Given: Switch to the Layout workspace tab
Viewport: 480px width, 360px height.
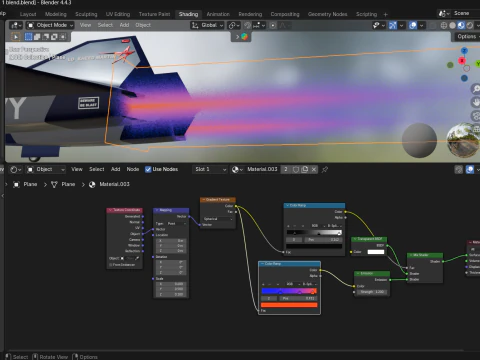Looking at the screenshot, I should 28,14.
